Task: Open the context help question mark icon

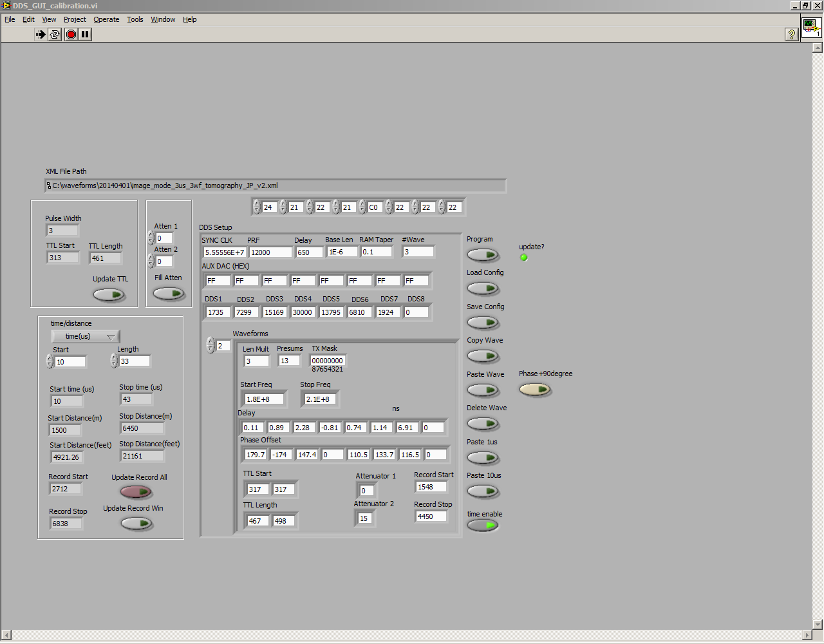Action: click(792, 35)
